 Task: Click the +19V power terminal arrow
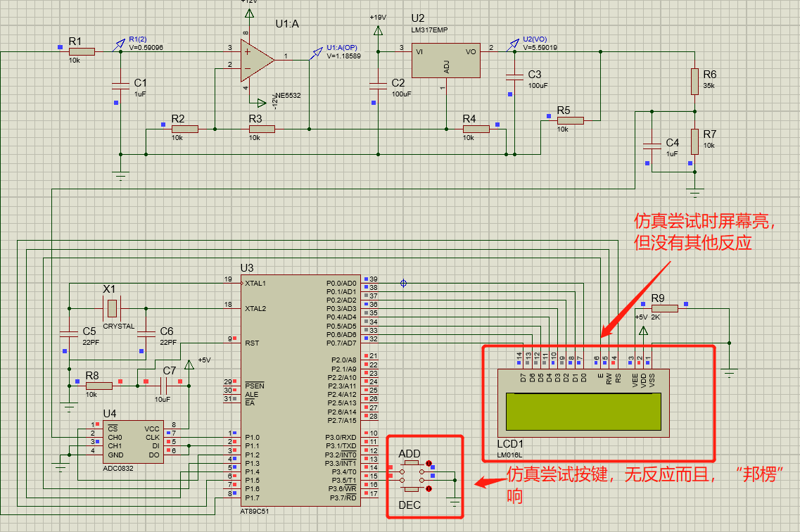pyautogui.click(x=378, y=30)
